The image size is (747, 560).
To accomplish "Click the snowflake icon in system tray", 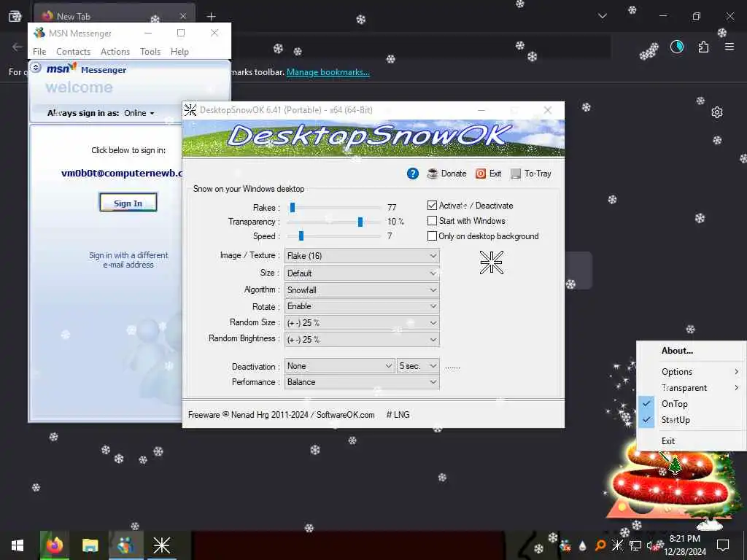I will (617, 545).
